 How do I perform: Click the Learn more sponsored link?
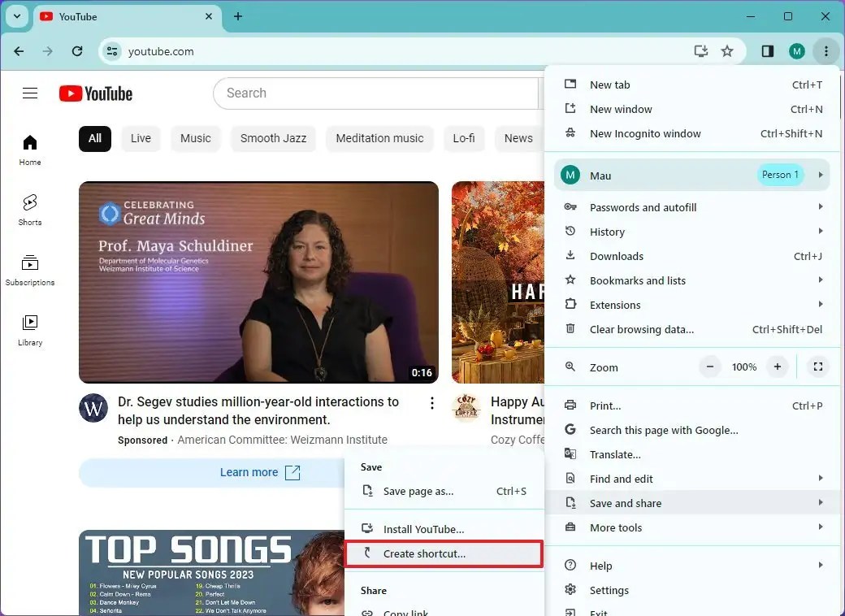(x=249, y=472)
